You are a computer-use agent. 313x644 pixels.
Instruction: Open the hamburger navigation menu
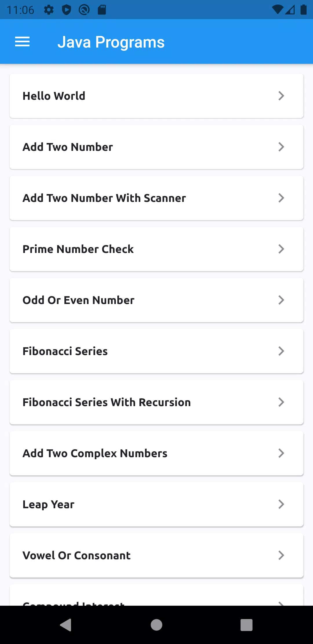(x=22, y=42)
